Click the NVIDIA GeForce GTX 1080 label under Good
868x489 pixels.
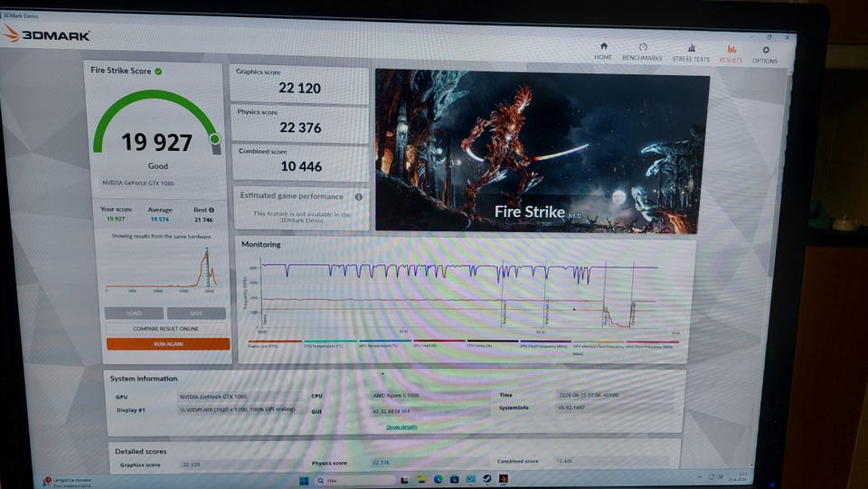tap(137, 183)
